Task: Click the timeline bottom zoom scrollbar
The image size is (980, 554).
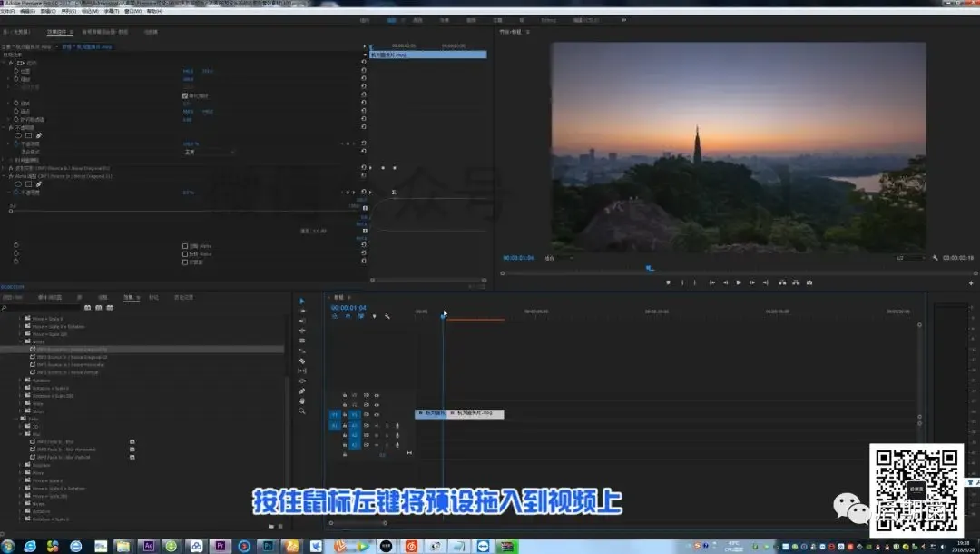Action: coord(358,523)
